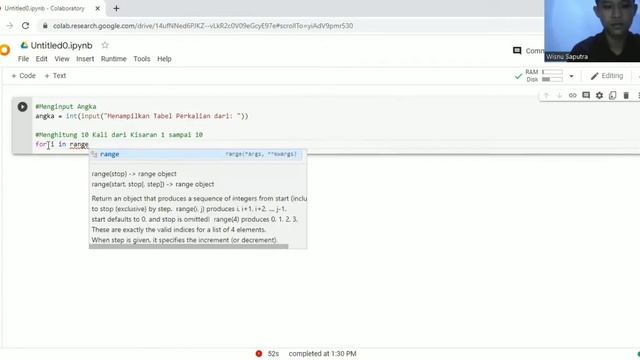Add a comment to cell
This screenshot has width=640, height=360.
pos(586,96)
